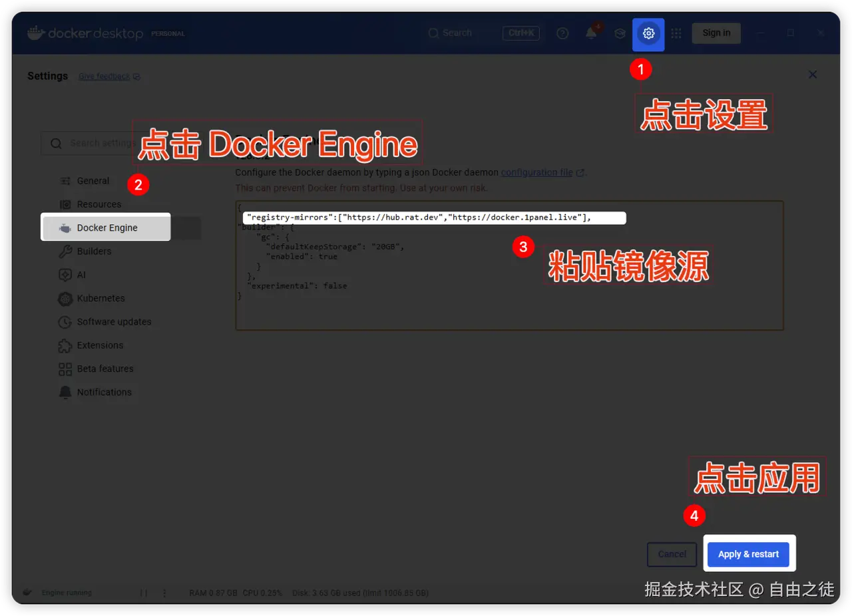Click the Builders wrench icon
This screenshot has height=616, width=852.
pos(65,251)
